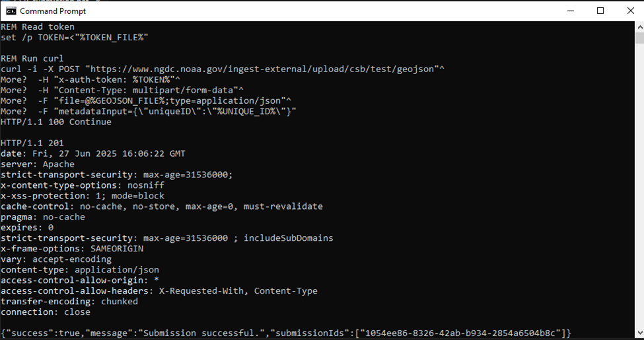Click the "set /p TOKEN" command line
Screen dimensions: 644x340
click(x=74, y=37)
